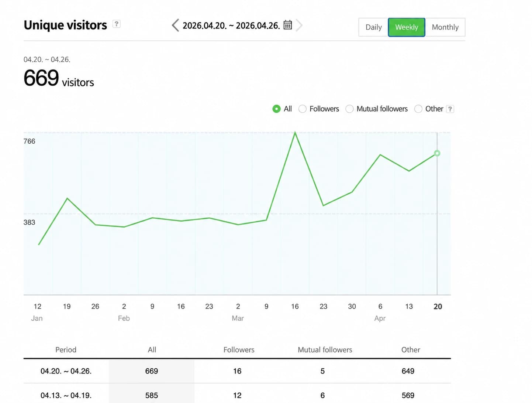Select the Mutual followers radio button
Viewport: 532px width, 403px height.
349,109
